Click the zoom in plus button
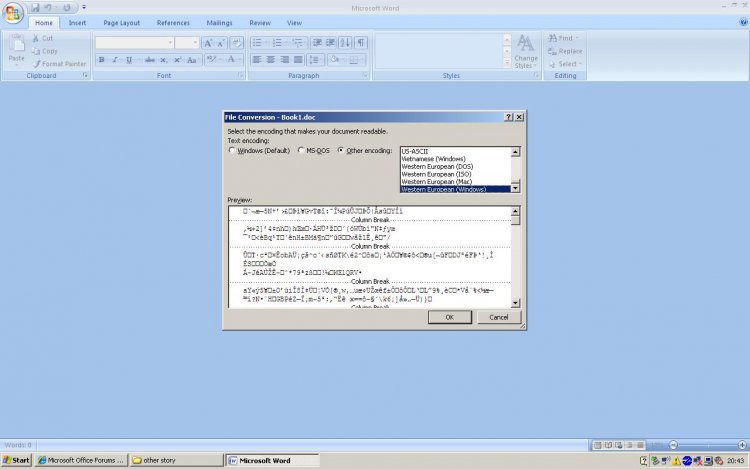The height and width of the screenshot is (469, 750). click(742, 445)
